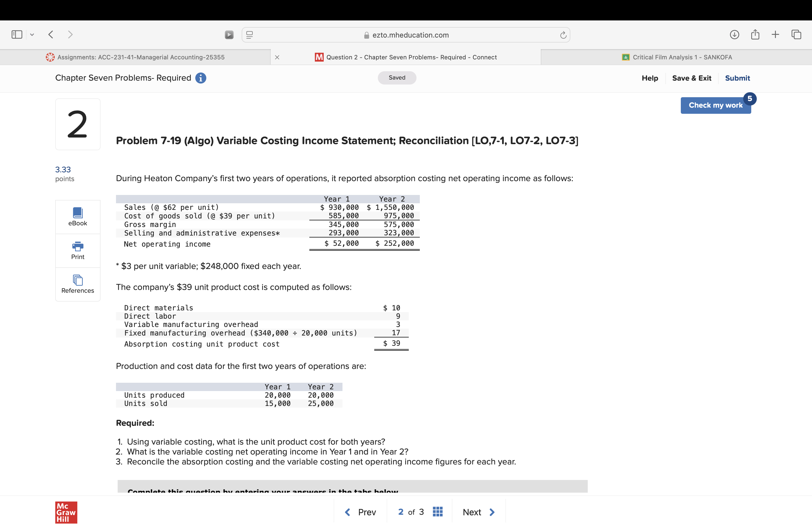Image resolution: width=812 pixels, height=528 pixels.
Task: Click the Prev navigation chevron
Action: click(347, 512)
